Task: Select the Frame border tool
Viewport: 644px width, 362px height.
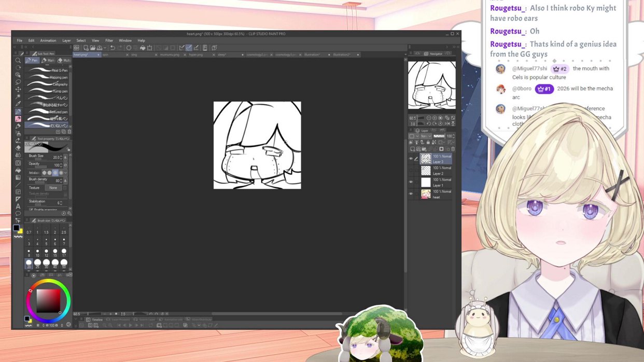Action: pos(18,192)
